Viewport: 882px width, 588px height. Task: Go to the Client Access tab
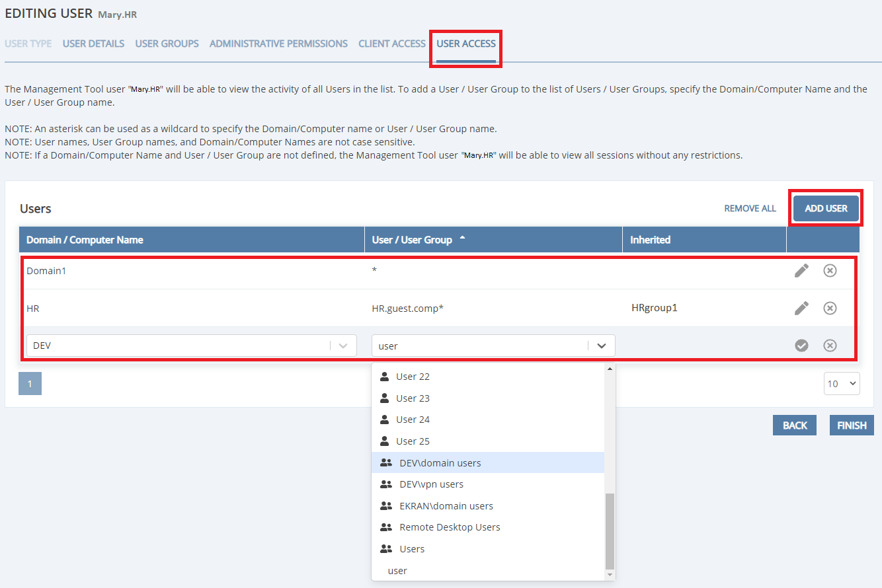[x=391, y=44]
